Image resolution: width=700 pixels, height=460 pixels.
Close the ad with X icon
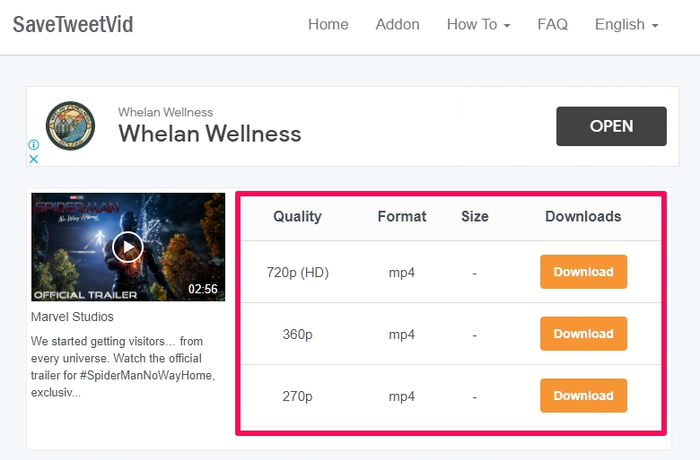[33, 159]
